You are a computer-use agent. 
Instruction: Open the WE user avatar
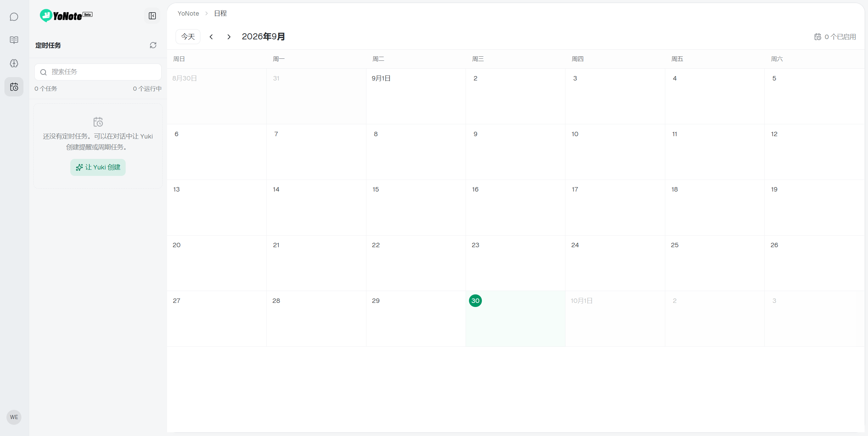[14, 417]
